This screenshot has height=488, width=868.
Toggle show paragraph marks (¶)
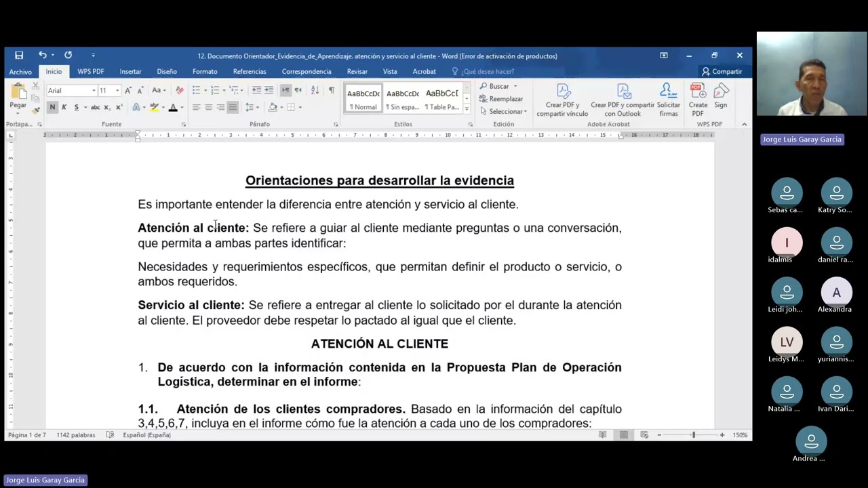pos(331,90)
